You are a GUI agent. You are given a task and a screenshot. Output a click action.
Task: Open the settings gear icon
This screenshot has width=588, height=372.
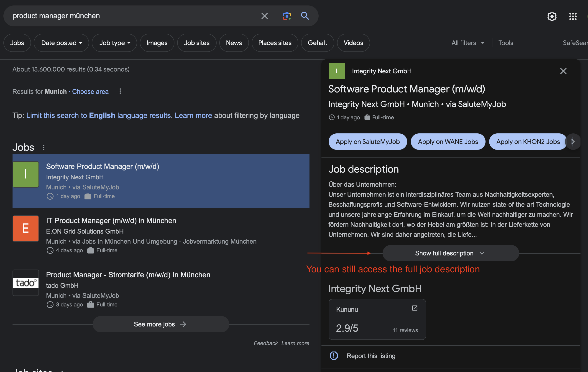coord(552,16)
